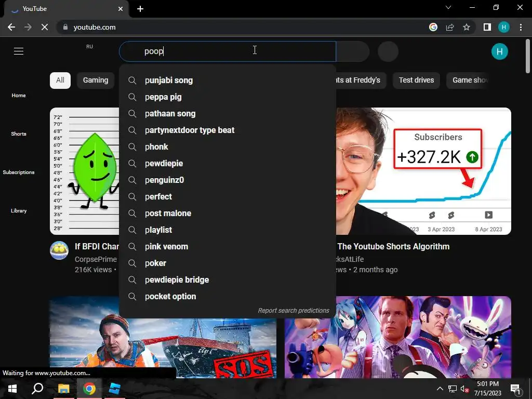Open the CorpsePrime channel link
This screenshot has width=532, height=399.
96,259
